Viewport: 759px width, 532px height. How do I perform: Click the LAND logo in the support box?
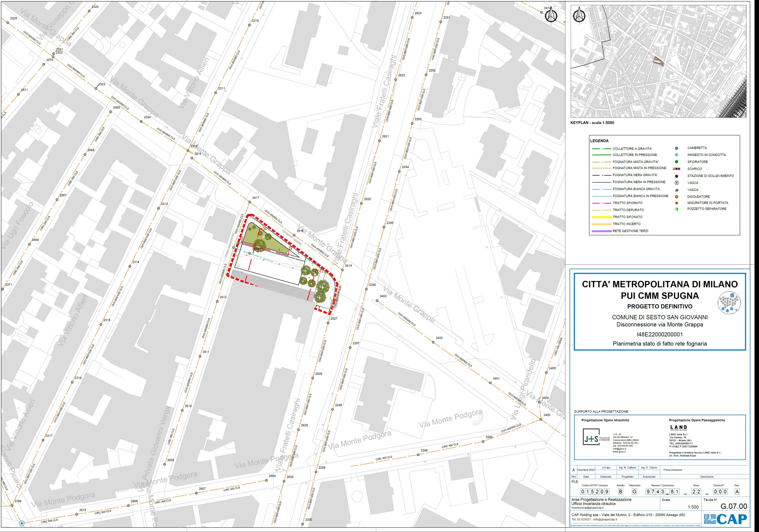coord(679,427)
